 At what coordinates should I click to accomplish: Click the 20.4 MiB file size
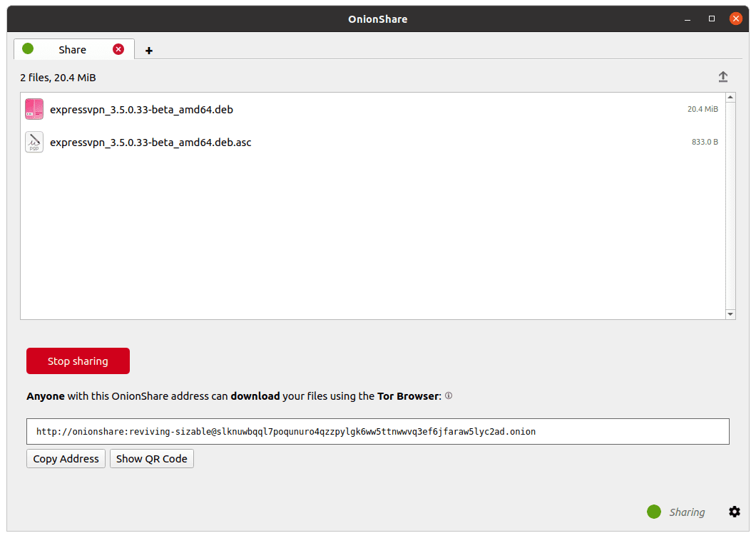click(x=703, y=109)
